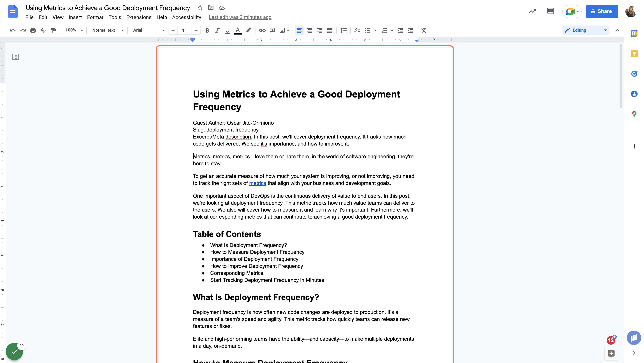Follow the metrics hyperlink in the document

tap(257, 183)
